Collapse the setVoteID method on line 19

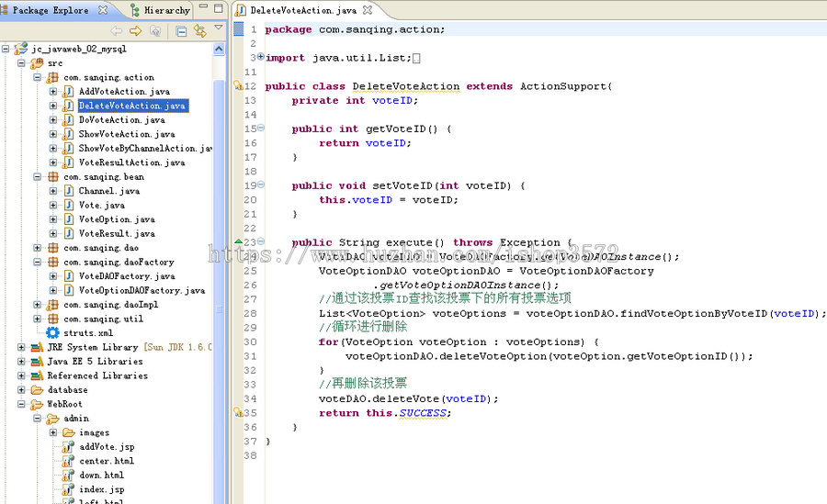point(261,185)
